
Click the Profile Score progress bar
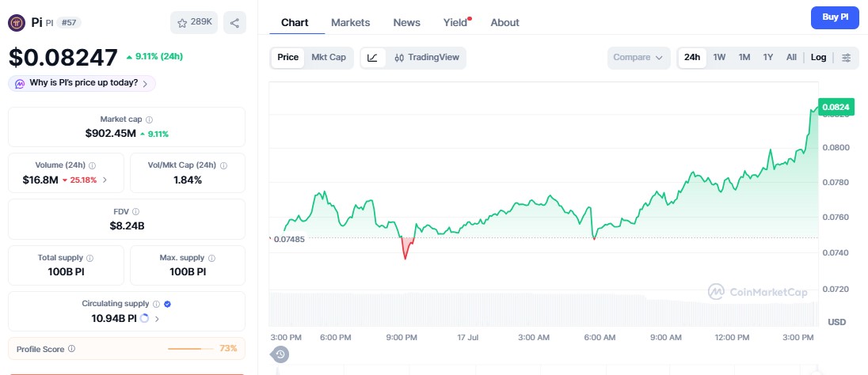pos(190,349)
